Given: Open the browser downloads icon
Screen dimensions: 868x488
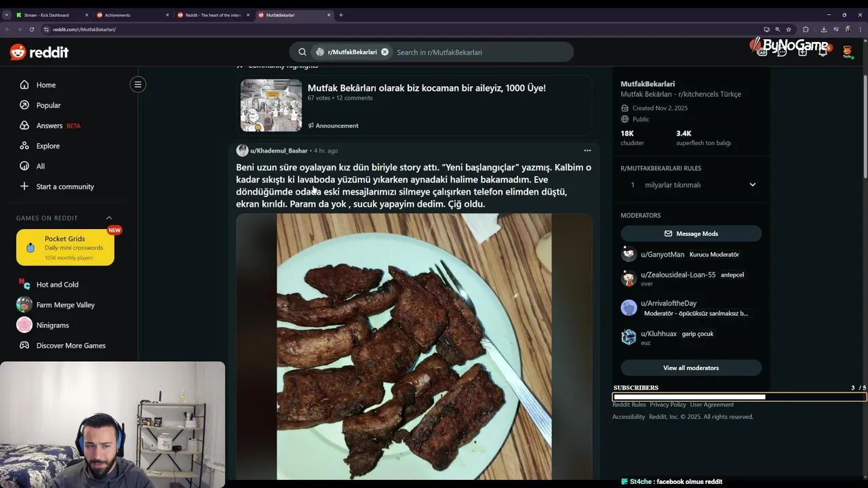Looking at the screenshot, I should point(824,29).
